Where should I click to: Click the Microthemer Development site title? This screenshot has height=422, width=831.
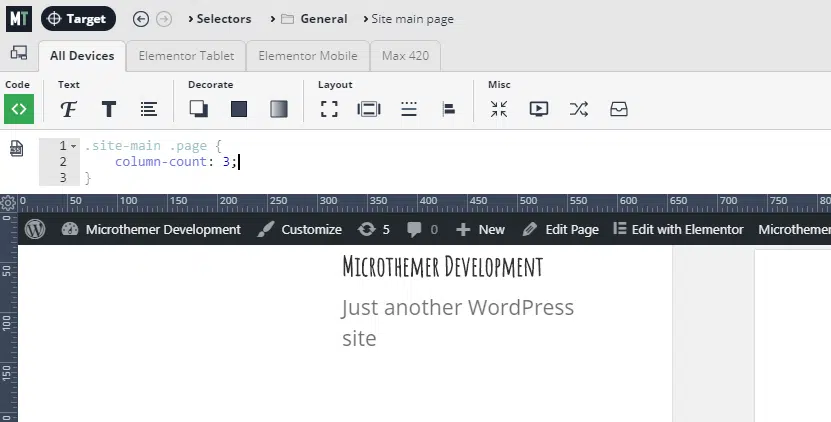click(443, 266)
